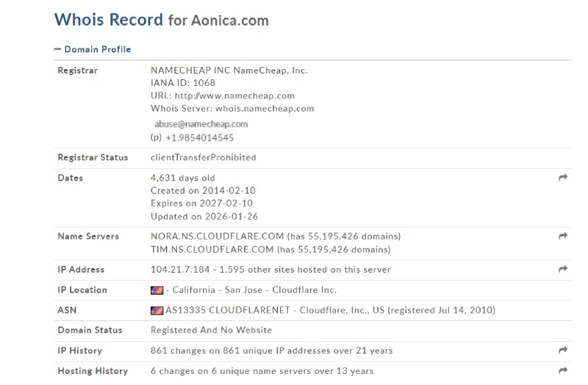Select '6 changes on 6 unique name servers' text
The width and height of the screenshot is (588, 385).
click(231, 371)
